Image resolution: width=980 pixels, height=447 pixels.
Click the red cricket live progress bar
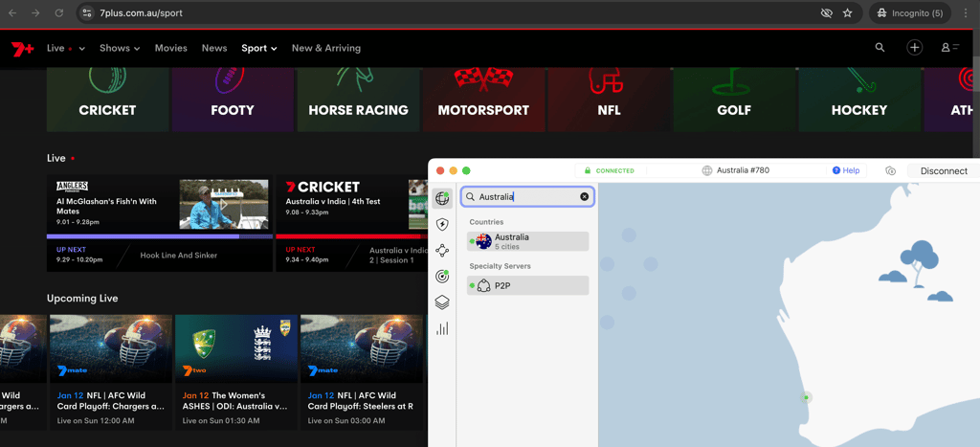pos(351,236)
